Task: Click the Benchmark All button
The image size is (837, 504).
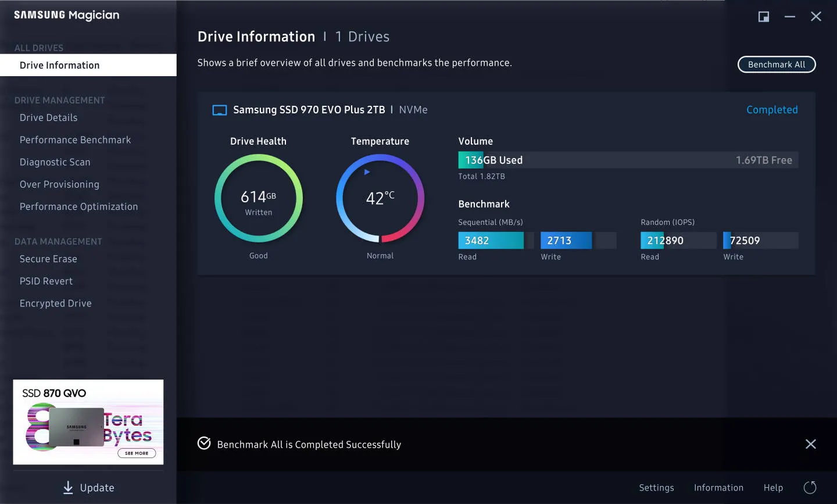Action: coord(777,65)
